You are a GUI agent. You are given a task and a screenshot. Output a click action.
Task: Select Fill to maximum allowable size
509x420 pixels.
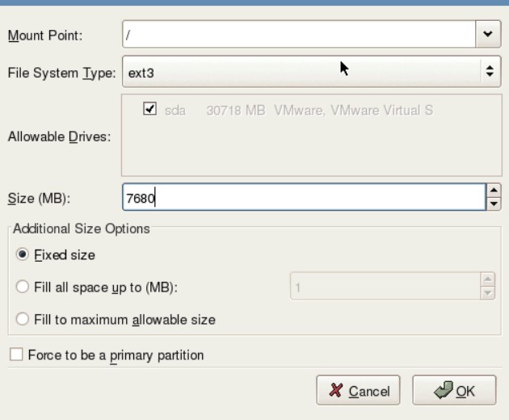click(23, 319)
